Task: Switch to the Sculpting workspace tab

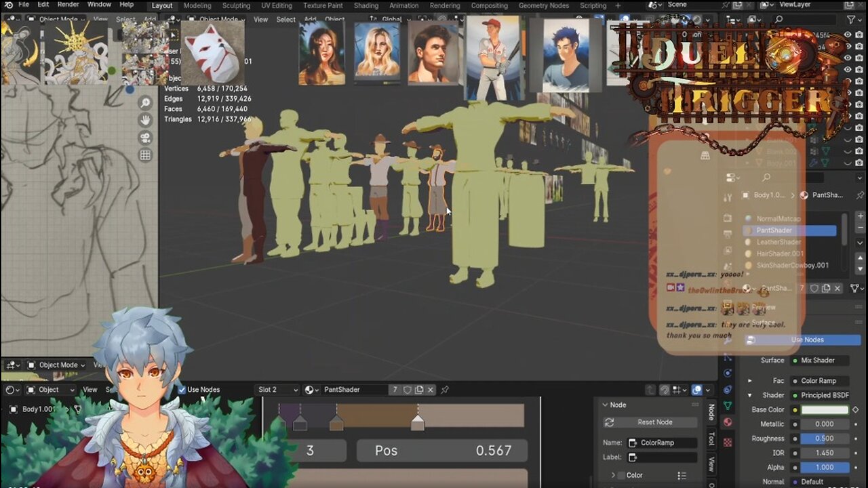Action: pos(236,5)
